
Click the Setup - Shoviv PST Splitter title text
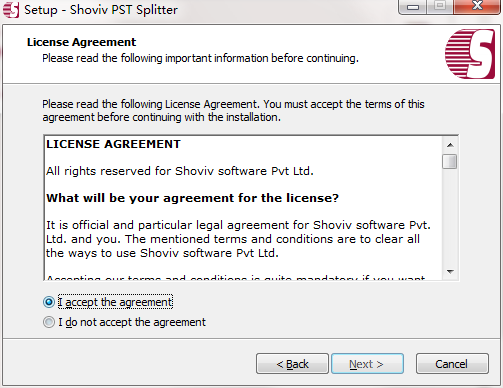[101, 10]
